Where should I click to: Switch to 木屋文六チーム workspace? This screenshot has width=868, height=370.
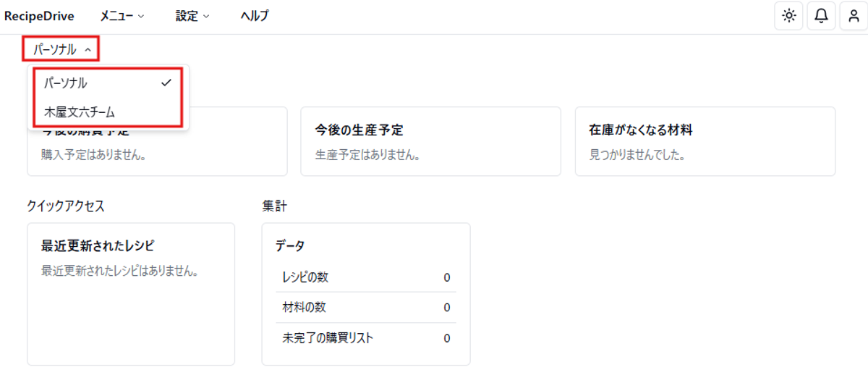click(x=108, y=112)
